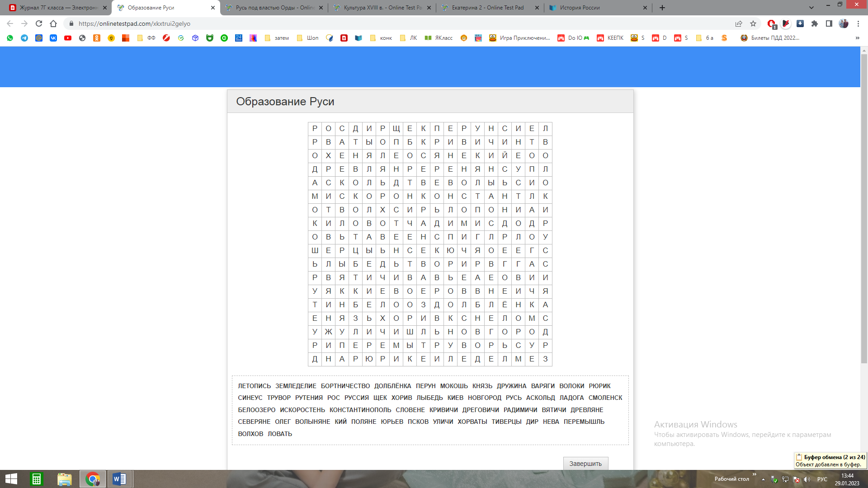
Task: Open the blue 24 bookmark icon
Action: pos(239,38)
